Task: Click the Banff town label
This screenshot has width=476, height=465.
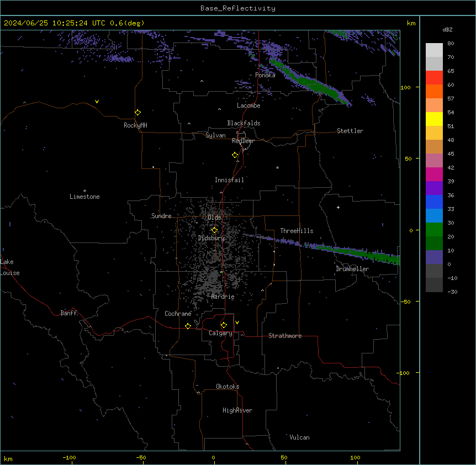Action: point(68,313)
